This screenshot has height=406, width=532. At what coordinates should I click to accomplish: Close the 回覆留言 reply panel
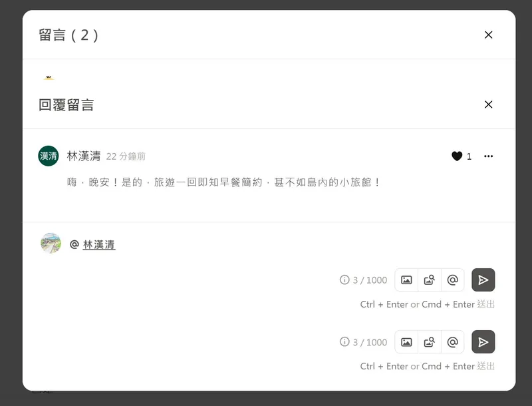point(488,104)
